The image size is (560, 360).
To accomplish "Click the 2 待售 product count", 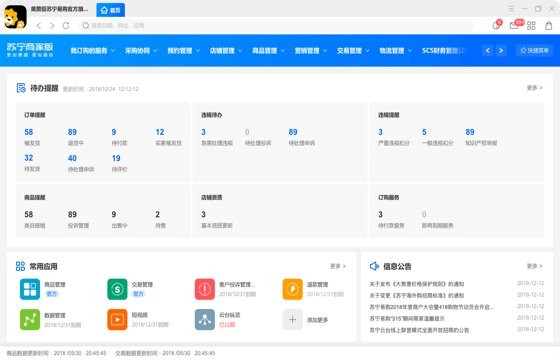I will [158, 214].
